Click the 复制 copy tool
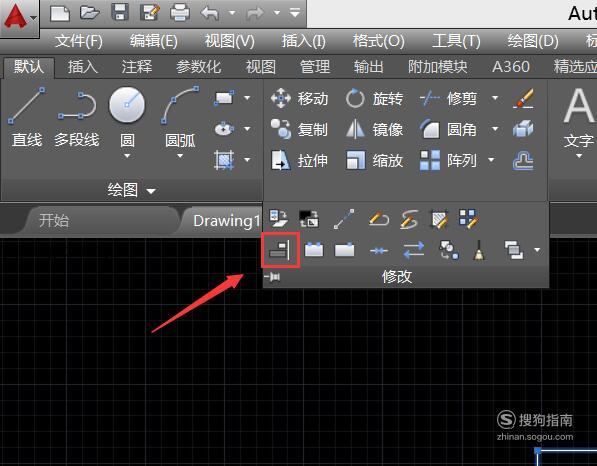The width and height of the screenshot is (597, 466). (x=299, y=129)
